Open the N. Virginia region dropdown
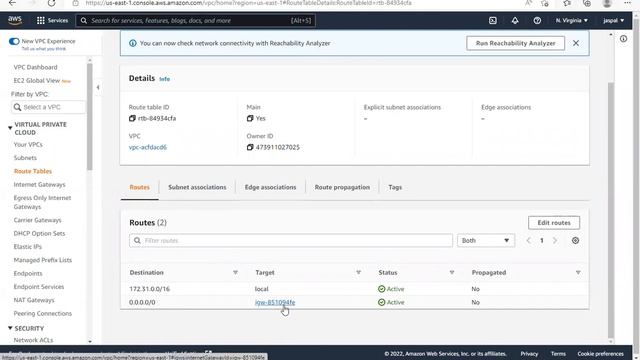This screenshot has width=640, height=360. point(571,20)
